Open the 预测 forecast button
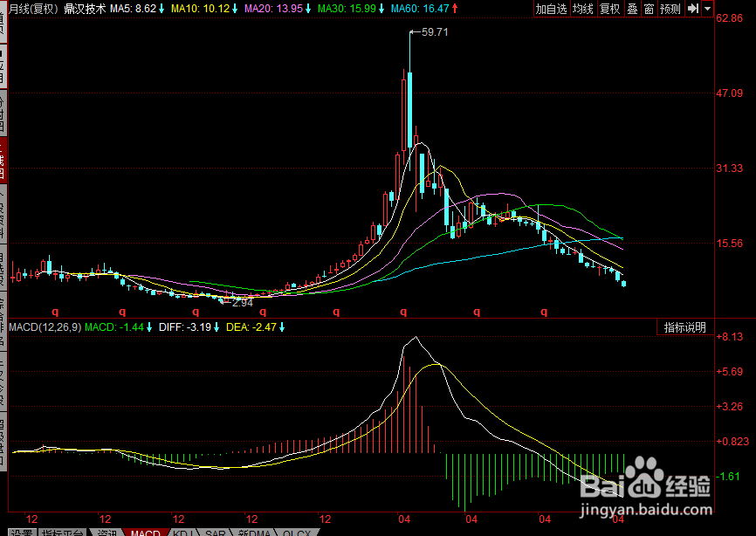The width and height of the screenshot is (756, 536). 670,9
